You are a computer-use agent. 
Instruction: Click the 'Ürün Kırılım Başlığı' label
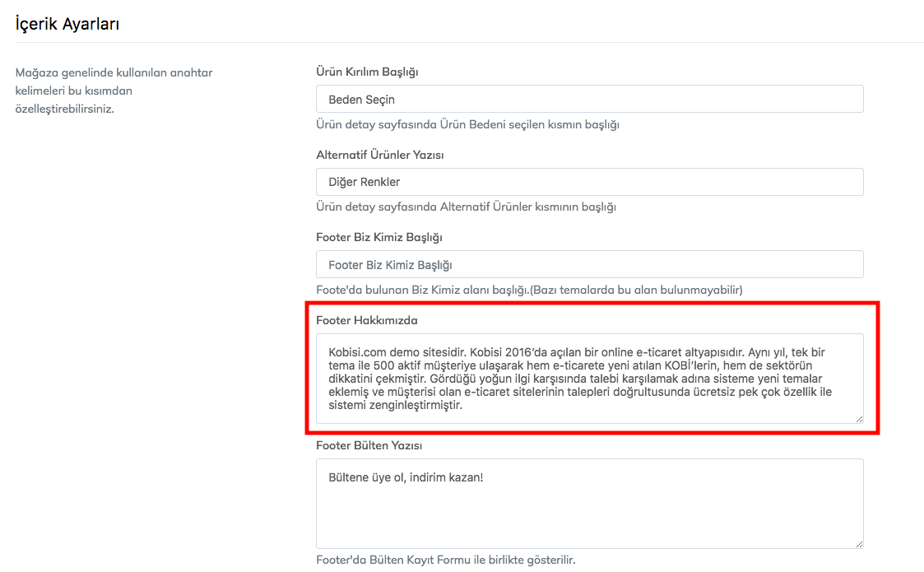(x=367, y=72)
